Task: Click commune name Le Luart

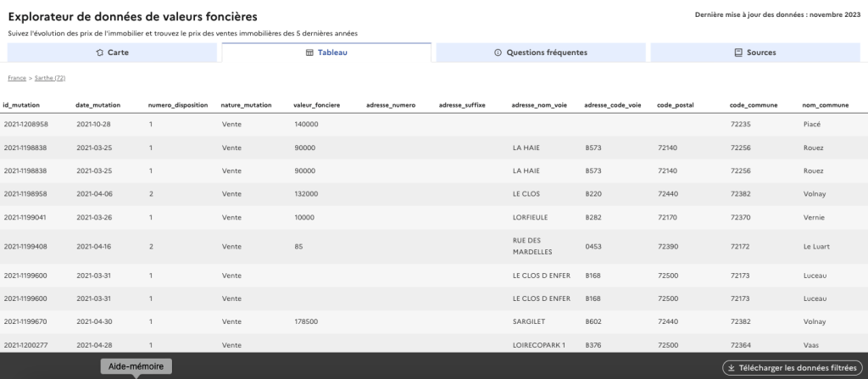Action: tap(816, 247)
